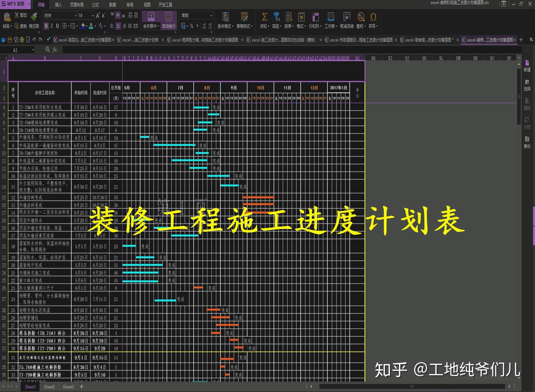Increase indent icon in alignment group
Image resolution: width=535 pixels, height=392 pixels.
(x=136, y=15)
